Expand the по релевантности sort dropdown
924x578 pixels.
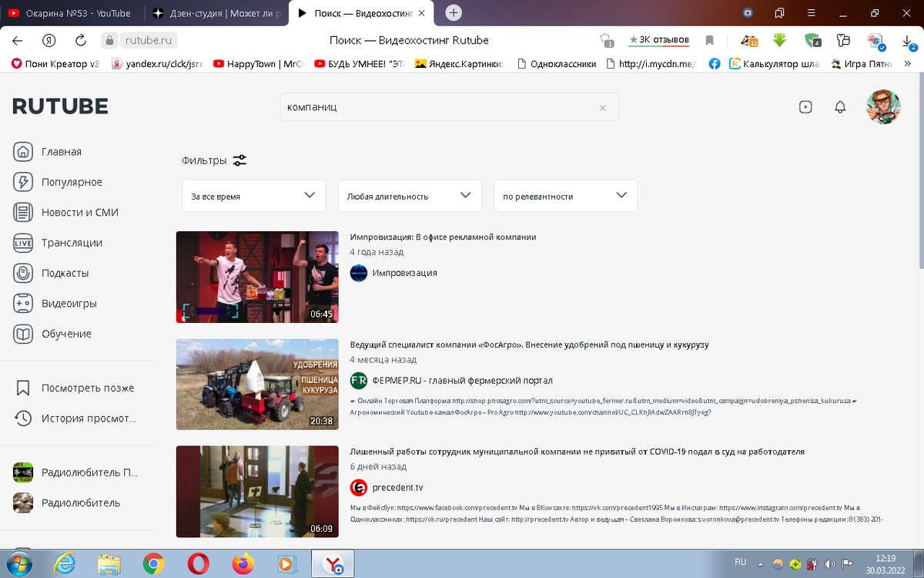(565, 196)
